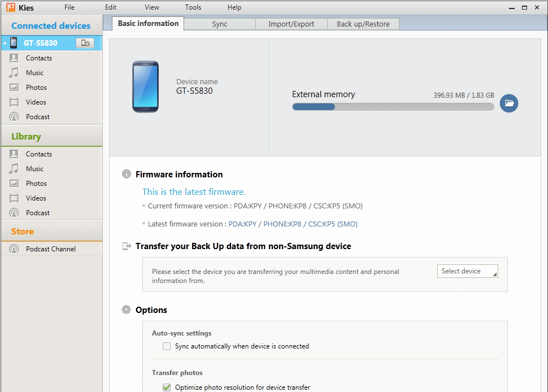The width and height of the screenshot is (548, 392).
Task: Open the View menu
Action: tap(151, 7)
